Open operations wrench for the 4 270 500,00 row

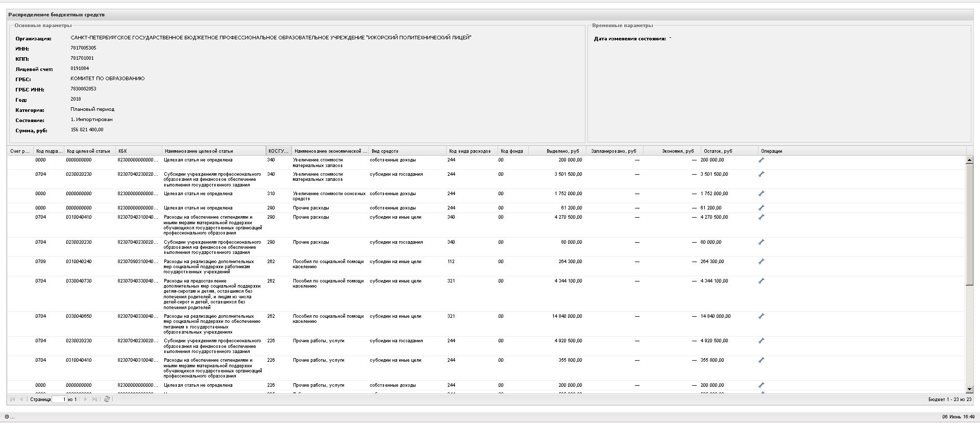pyautogui.click(x=761, y=217)
